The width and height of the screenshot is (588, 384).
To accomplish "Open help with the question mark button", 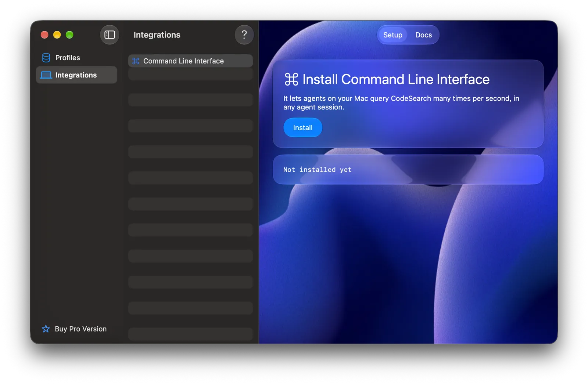I will point(244,35).
